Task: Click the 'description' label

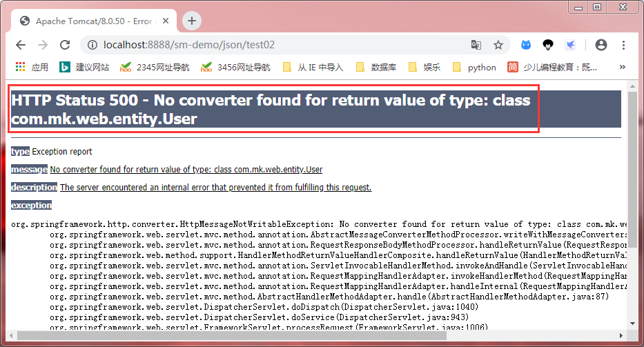Action: pyautogui.click(x=34, y=187)
